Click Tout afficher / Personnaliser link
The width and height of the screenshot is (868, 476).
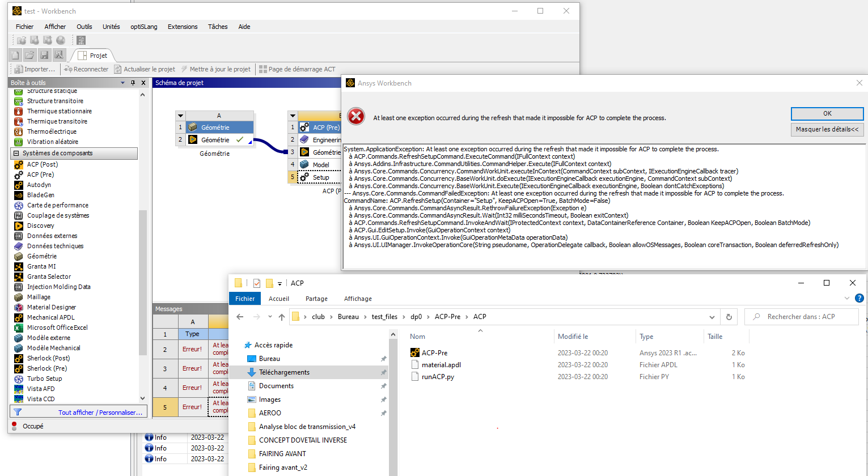[100, 413]
